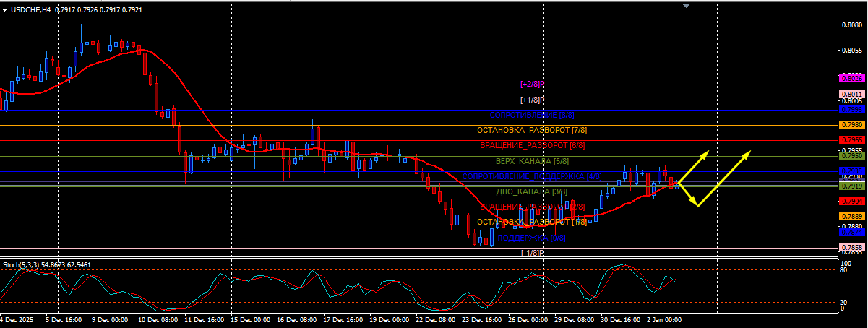The width and height of the screenshot is (868, 328).
Task: Click the orange 0.7889 price tag
Action: tap(852, 216)
